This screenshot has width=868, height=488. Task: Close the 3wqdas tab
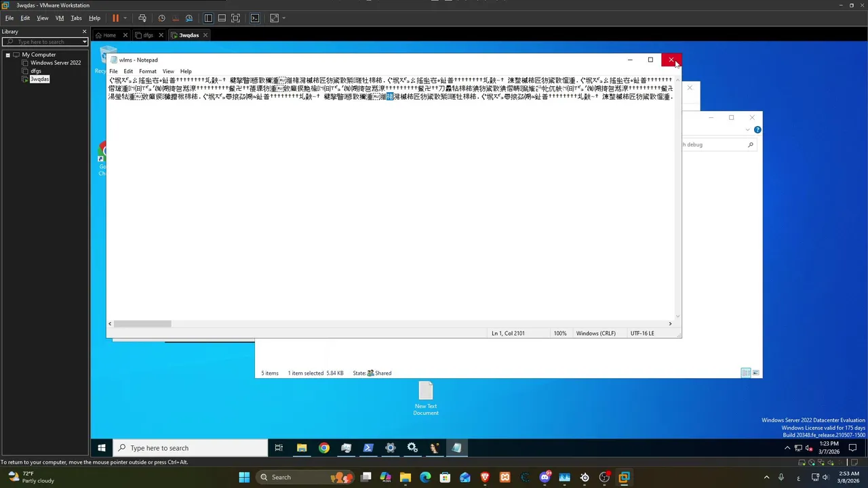click(x=205, y=35)
